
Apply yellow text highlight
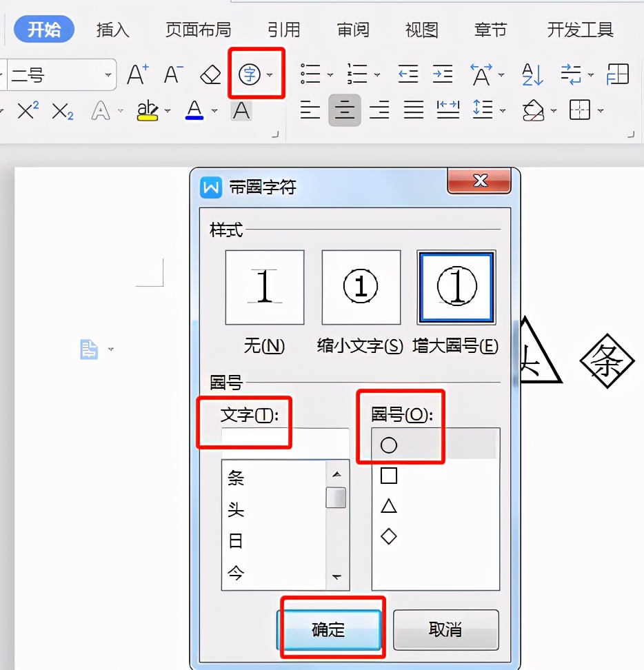[x=148, y=111]
